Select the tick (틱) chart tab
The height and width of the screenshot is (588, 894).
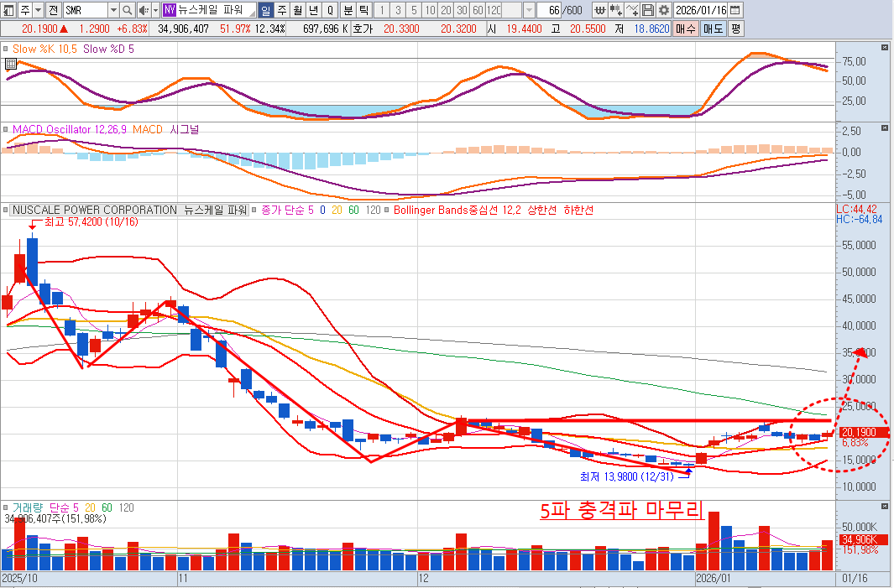pyautogui.click(x=363, y=10)
